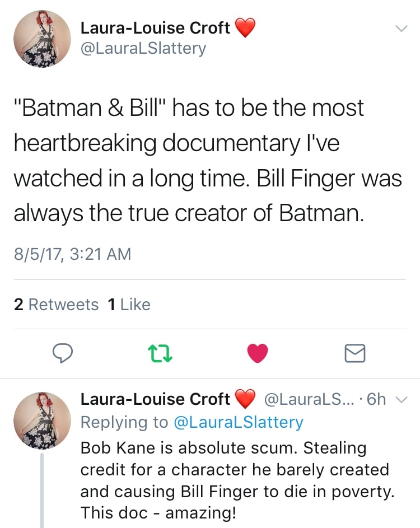
Task: Tap the 'Replying to @LauraLSlattery' mention link
Action: pos(239,422)
